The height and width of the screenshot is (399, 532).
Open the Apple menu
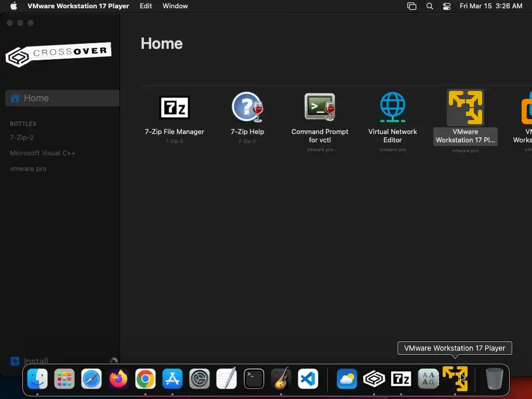(x=14, y=6)
